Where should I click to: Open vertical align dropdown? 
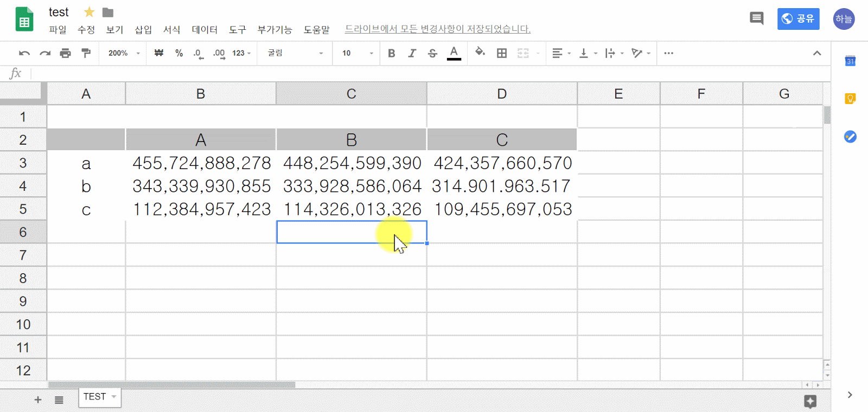588,53
